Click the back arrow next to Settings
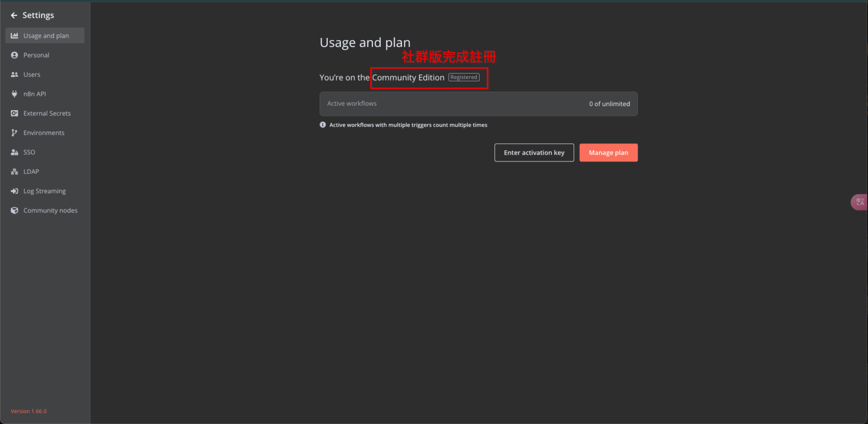 [x=14, y=15]
